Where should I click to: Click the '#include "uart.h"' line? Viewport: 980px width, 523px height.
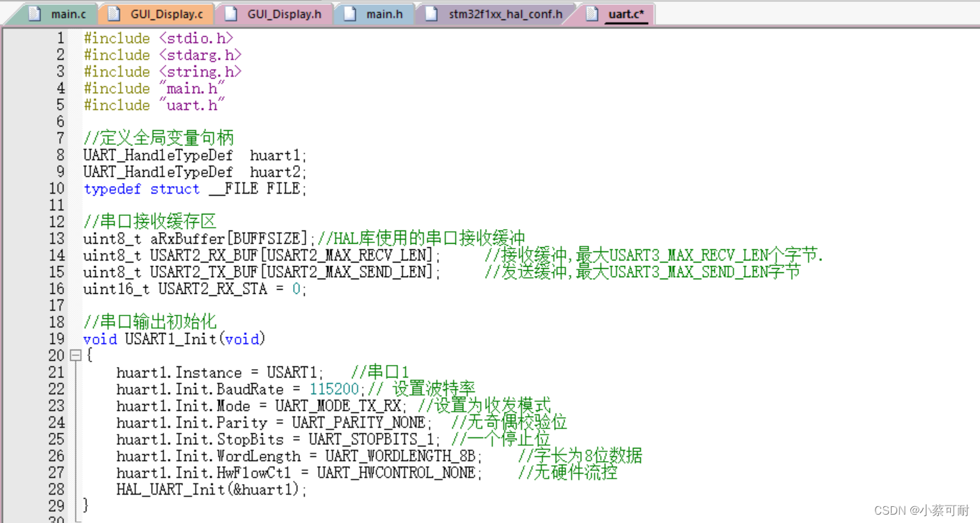point(154,105)
